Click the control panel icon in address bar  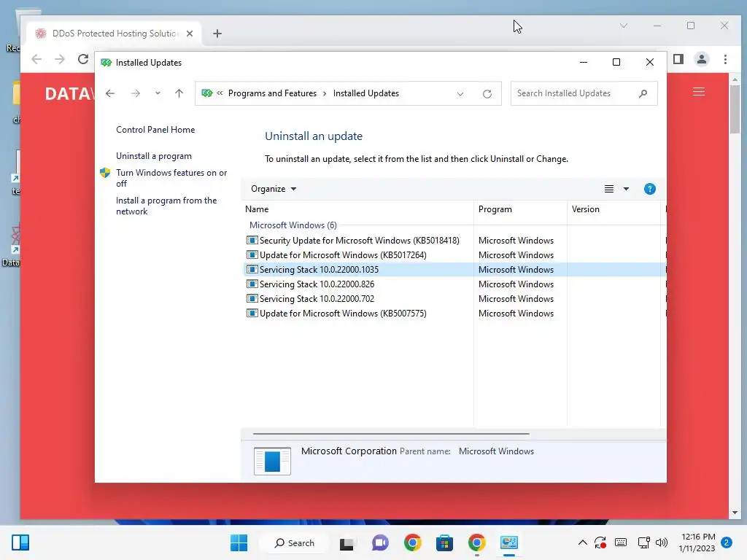tap(206, 93)
